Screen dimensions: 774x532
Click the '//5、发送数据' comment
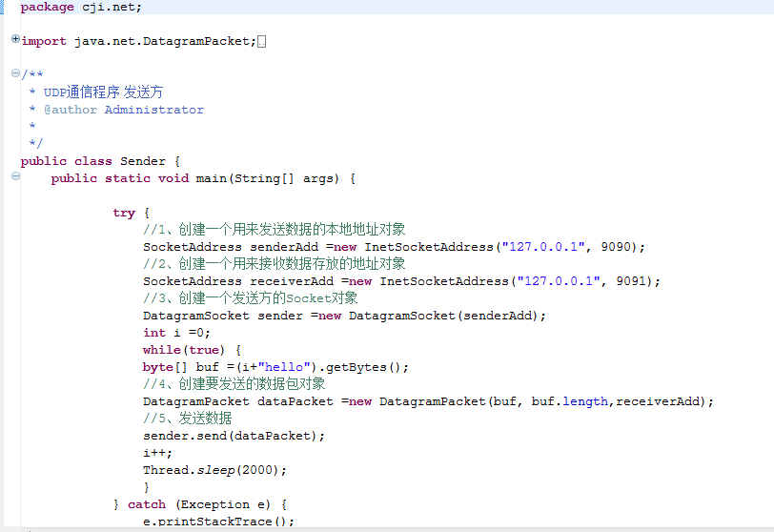pos(188,419)
